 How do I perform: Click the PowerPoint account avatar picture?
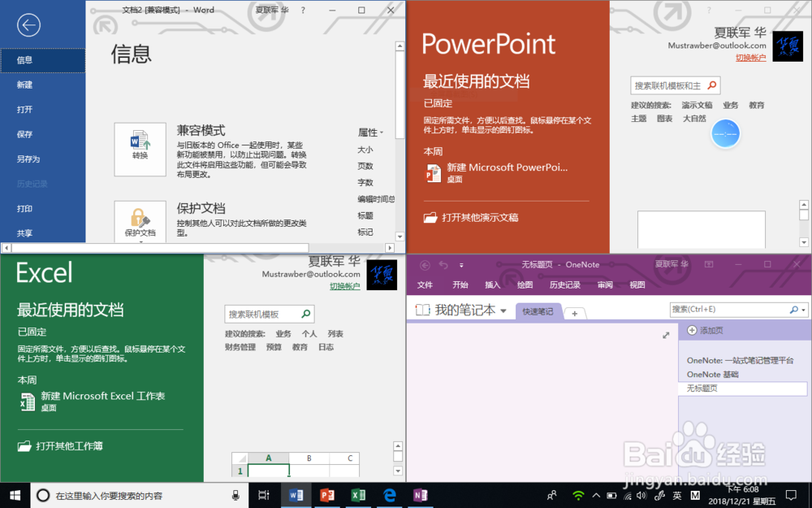point(788,46)
